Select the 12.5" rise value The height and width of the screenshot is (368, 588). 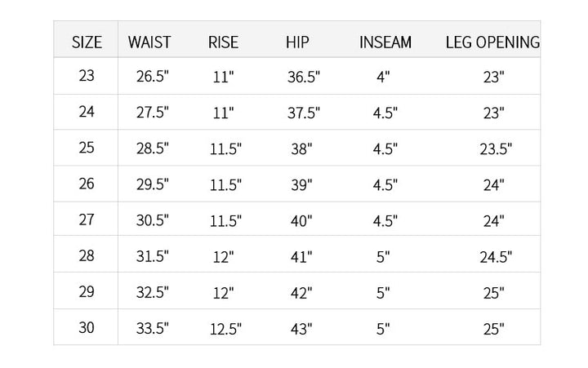tap(226, 329)
